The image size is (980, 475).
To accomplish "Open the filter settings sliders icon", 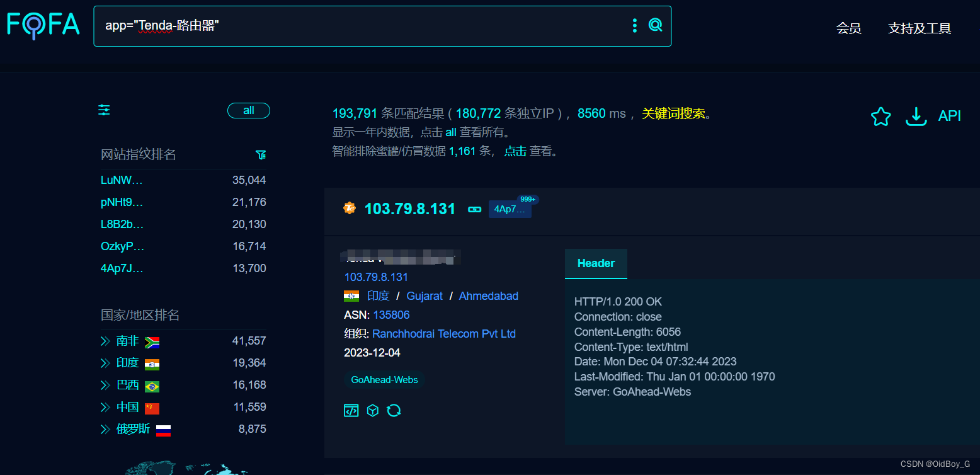I will 104,110.
